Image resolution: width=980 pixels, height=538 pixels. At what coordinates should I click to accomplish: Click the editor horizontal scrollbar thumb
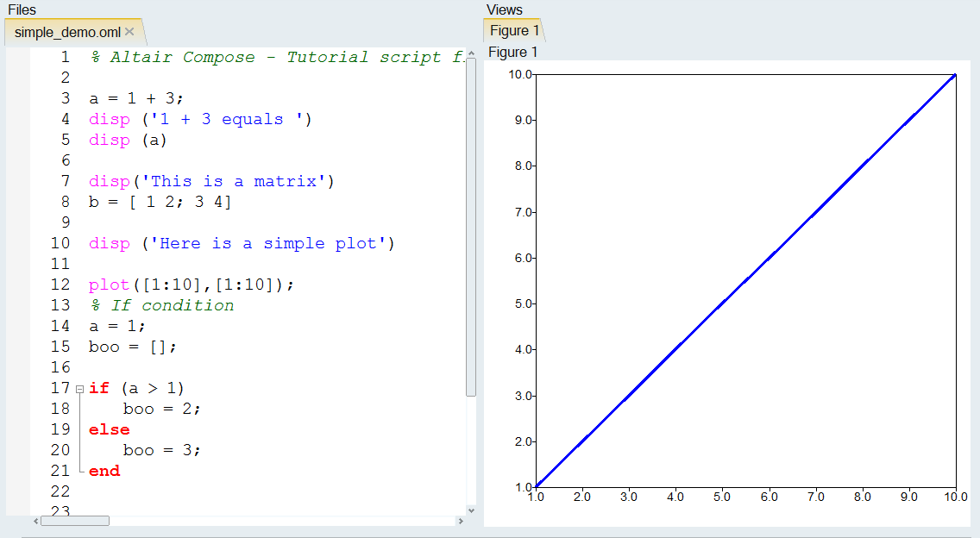75,521
